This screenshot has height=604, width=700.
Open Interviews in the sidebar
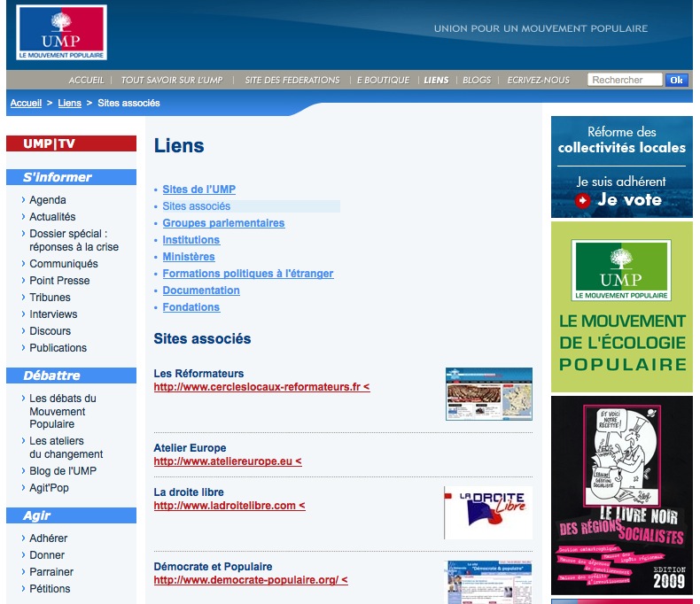[x=53, y=314]
